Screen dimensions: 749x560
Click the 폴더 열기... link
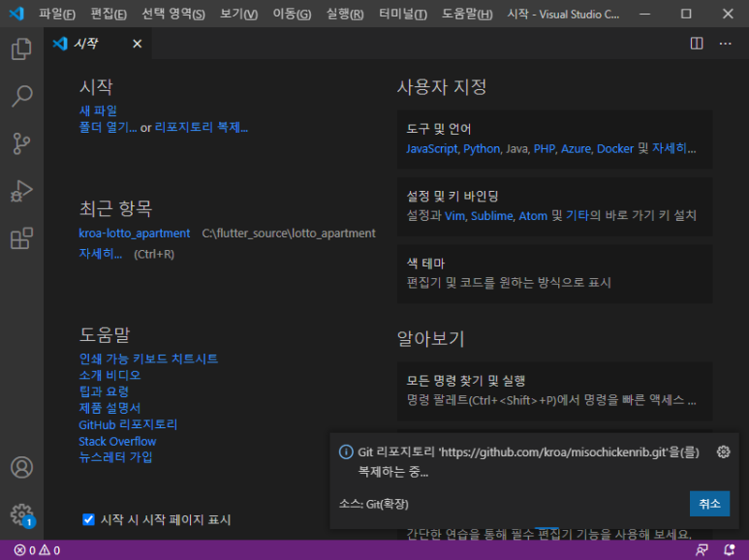tap(108, 128)
